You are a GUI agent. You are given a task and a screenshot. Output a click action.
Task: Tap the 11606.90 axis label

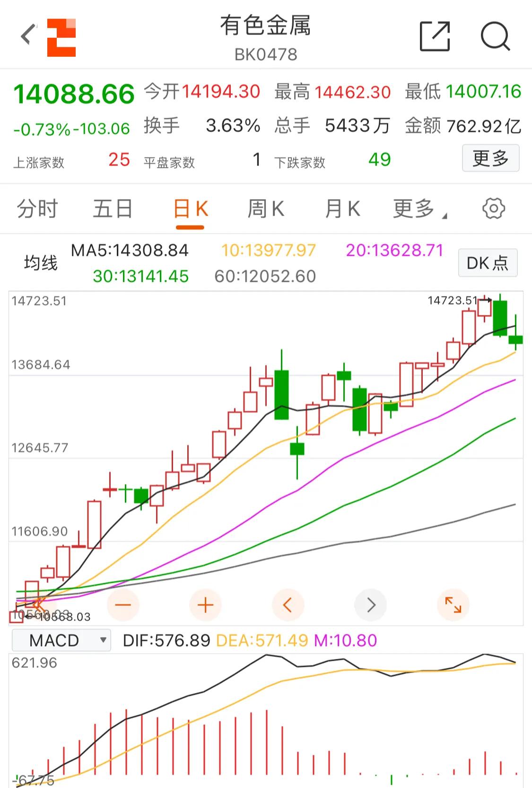point(40,532)
